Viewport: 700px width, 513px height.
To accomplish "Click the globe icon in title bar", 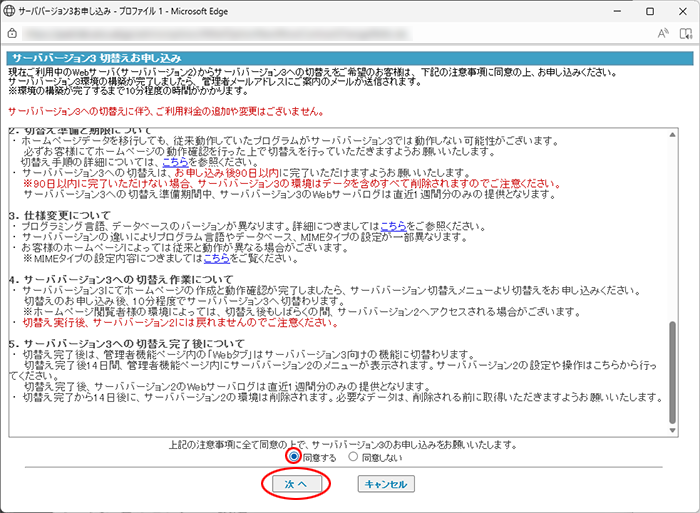I will pos(9,9).
